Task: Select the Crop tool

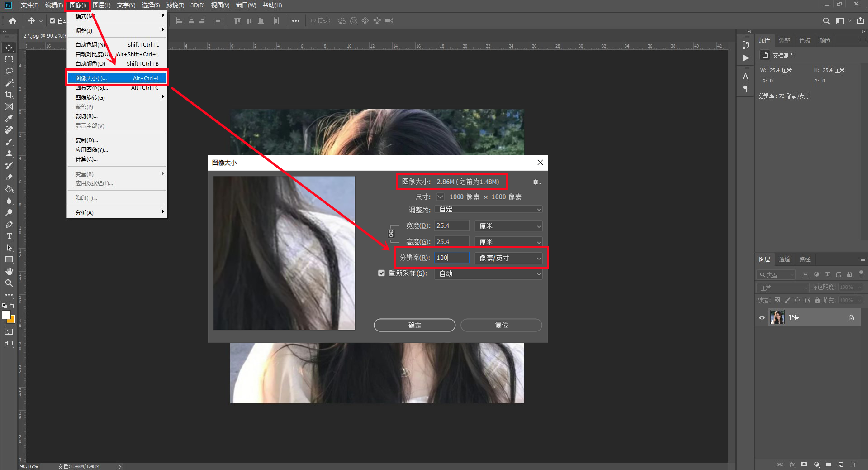Action: coord(9,95)
